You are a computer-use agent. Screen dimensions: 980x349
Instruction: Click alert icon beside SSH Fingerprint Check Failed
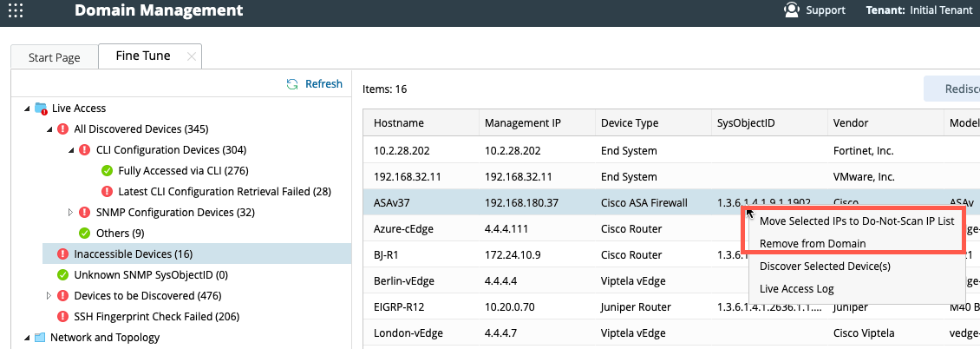[x=62, y=317]
